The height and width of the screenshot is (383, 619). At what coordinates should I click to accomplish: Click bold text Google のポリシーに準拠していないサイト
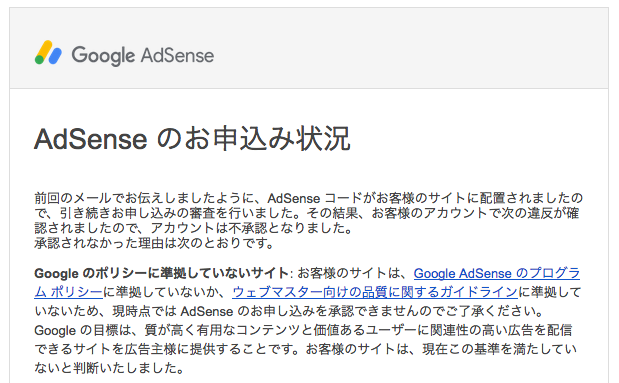coord(161,273)
